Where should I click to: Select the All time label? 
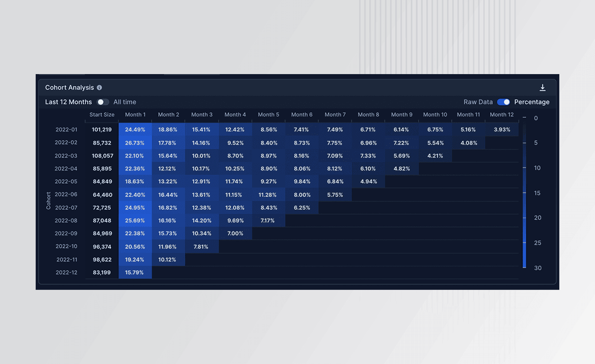coord(125,102)
